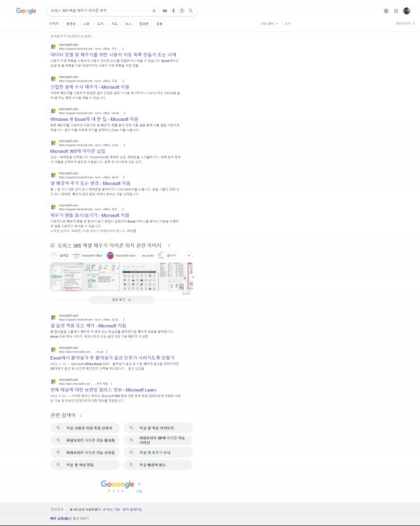
Task: Open result 'Microsoft 365에 아이콘 삽입'
Action: [x=77, y=151]
